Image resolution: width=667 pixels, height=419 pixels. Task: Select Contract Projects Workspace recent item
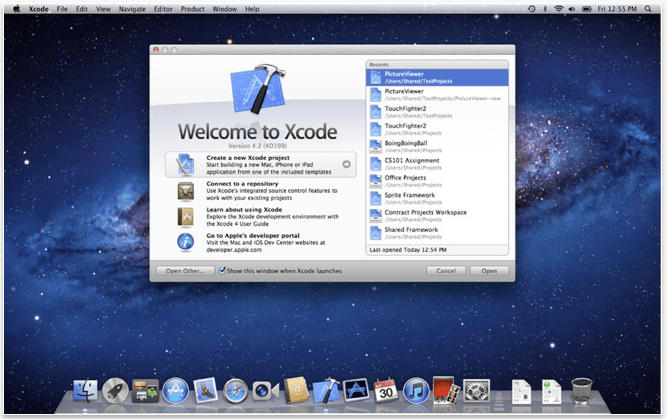[437, 216]
